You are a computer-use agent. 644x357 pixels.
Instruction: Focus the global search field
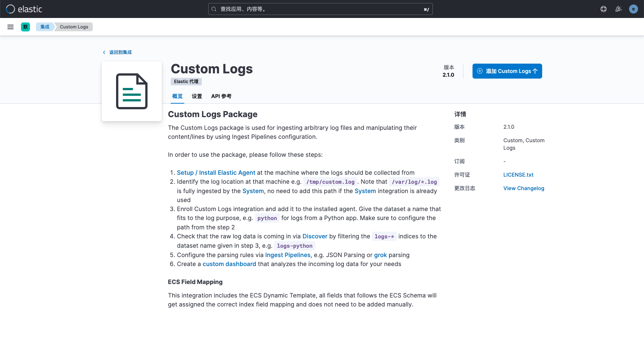coord(321,9)
